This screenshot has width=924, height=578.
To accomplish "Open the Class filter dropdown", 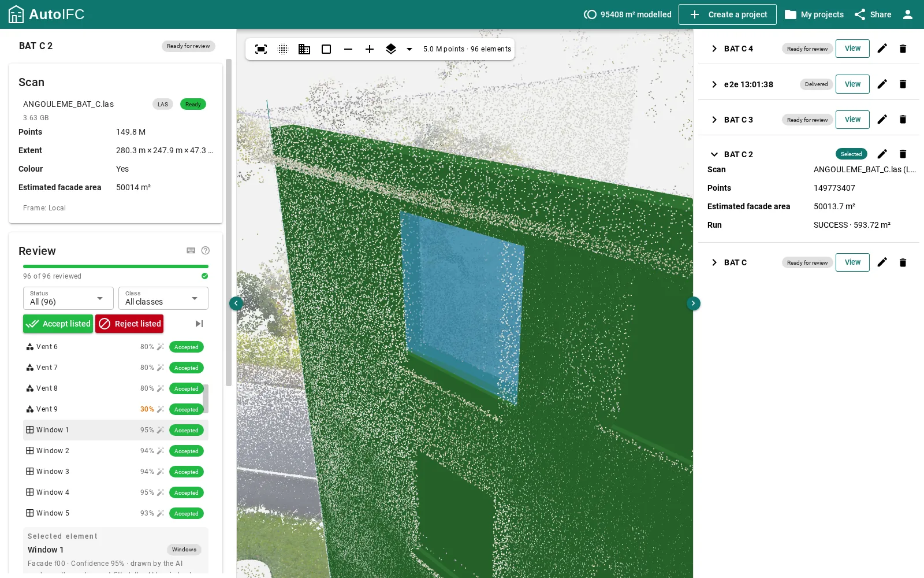I will point(163,298).
